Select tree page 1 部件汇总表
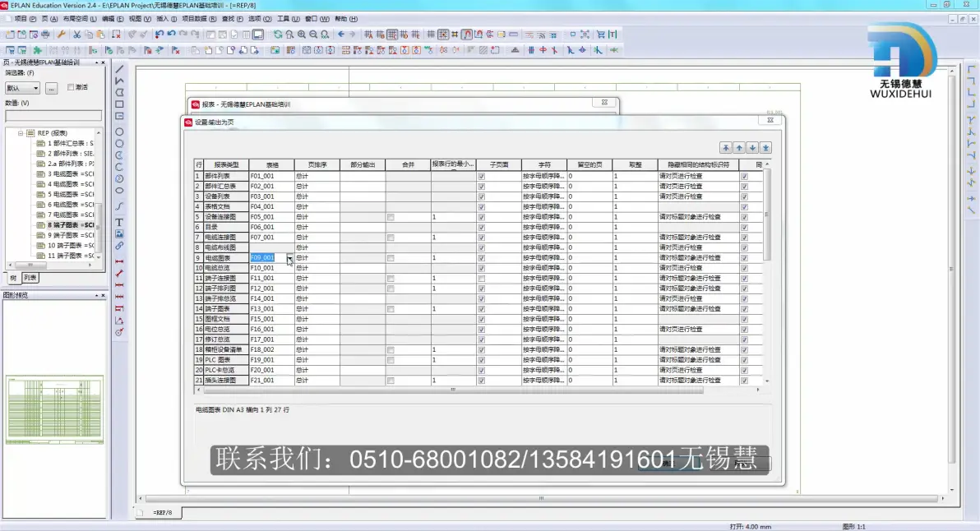Screen dimensions: 980x531 [x=71, y=143]
